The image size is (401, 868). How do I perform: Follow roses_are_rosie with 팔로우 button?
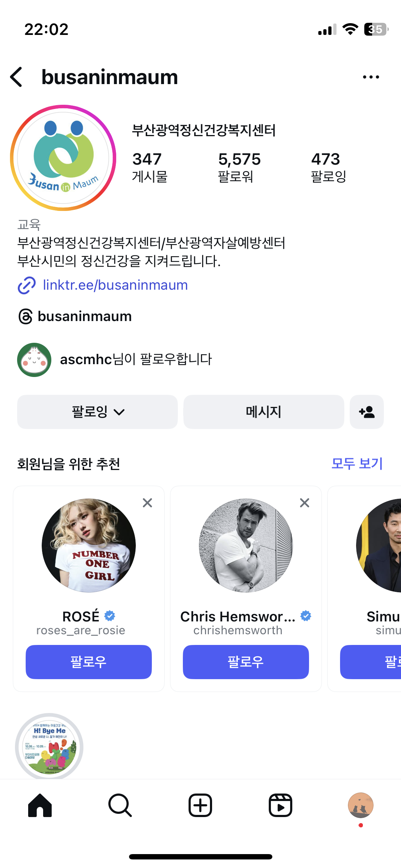(89, 662)
